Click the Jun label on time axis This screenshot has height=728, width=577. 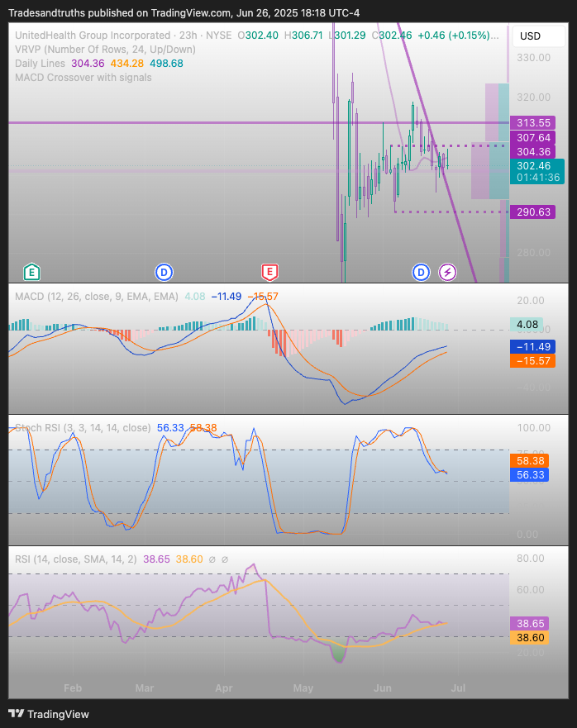coord(383,688)
